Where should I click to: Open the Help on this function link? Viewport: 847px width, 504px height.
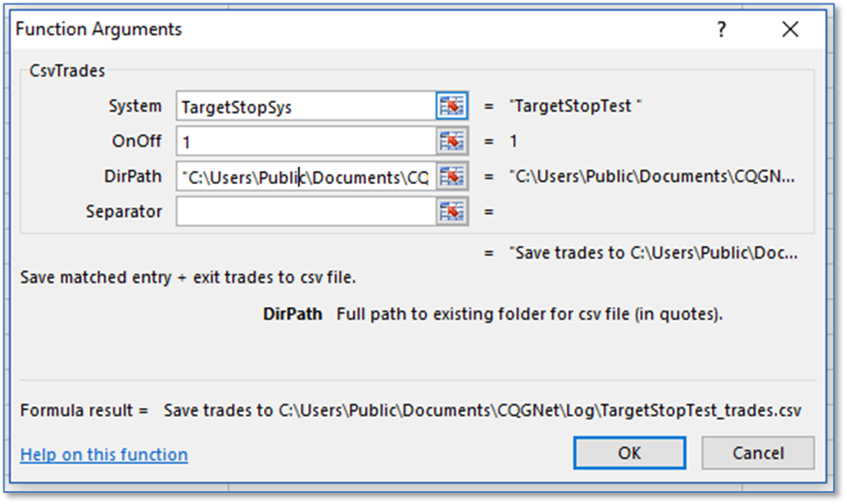(104, 454)
